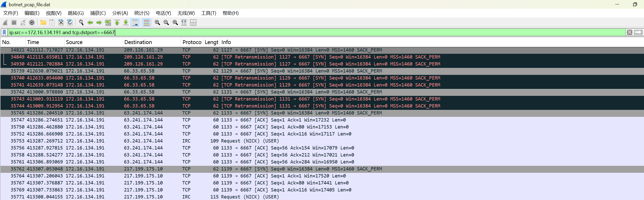The height and width of the screenshot is (200, 644).
Task: Open the 统计(S) menu
Action: (x=142, y=13)
